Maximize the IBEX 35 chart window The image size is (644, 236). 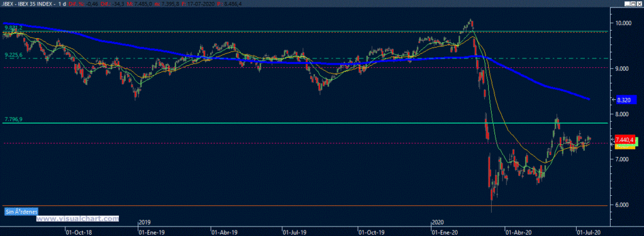click(x=633, y=4)
